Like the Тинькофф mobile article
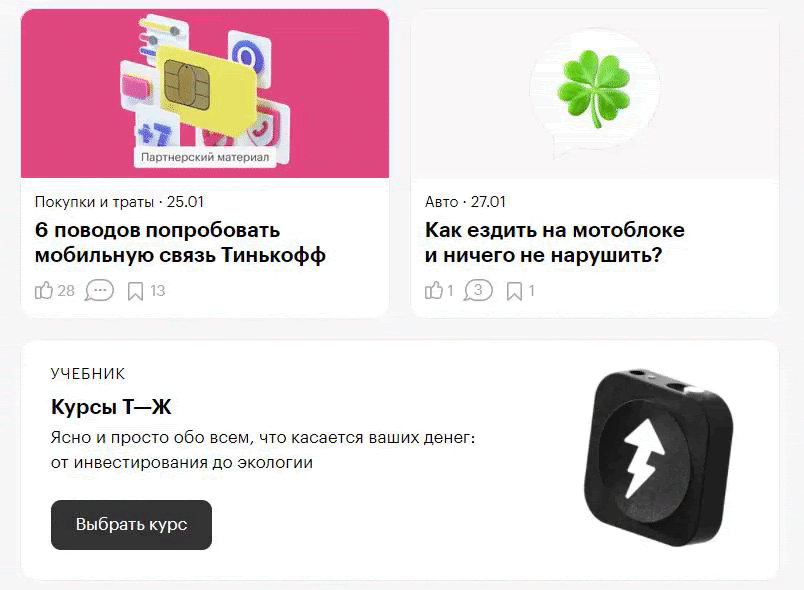The image size is (804, 590). (44, 291)
